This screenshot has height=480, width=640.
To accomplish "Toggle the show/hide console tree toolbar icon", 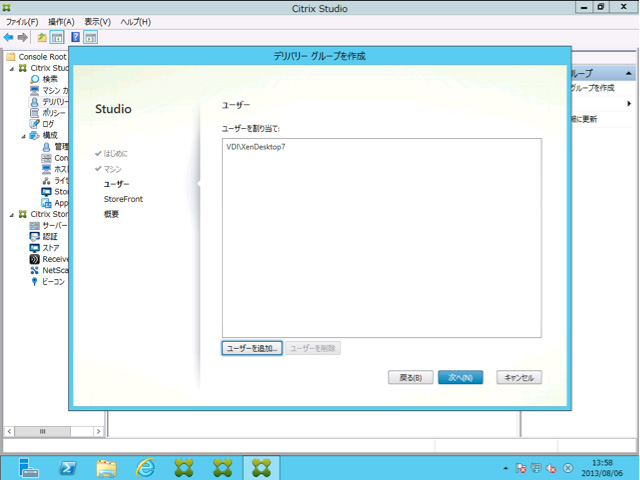I will (x=57, y=38).
